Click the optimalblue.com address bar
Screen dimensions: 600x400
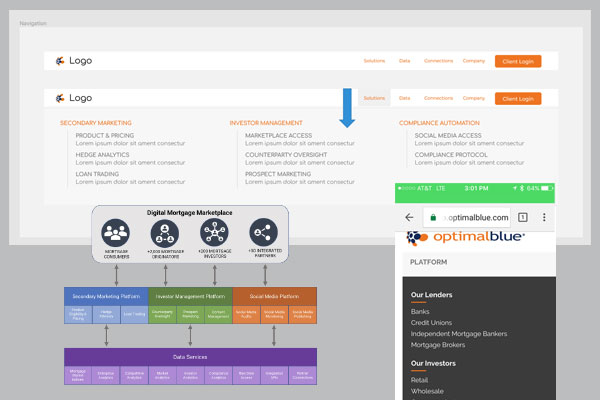(x=466, y=217)
